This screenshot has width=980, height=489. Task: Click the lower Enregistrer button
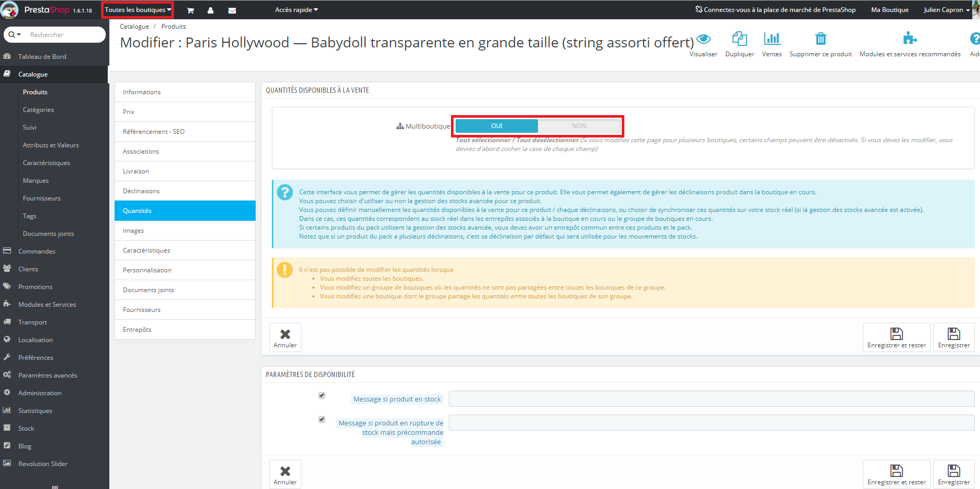tap(954, 474)
